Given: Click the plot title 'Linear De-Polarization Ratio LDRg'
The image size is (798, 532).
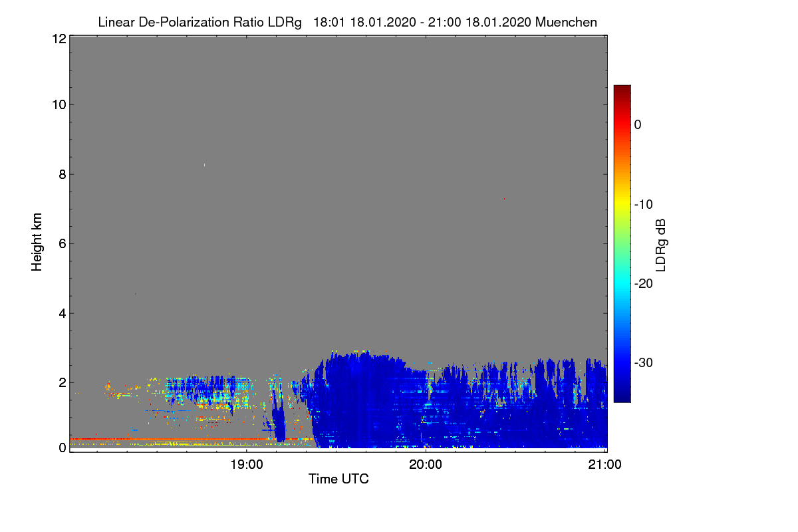Looking at the screenshot, I should [199, 22].
